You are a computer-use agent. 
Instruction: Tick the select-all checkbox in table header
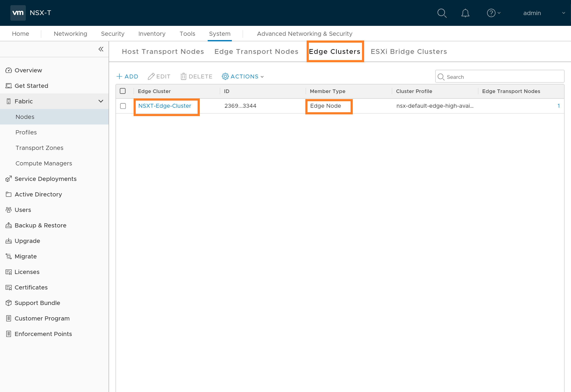point(123,91)
